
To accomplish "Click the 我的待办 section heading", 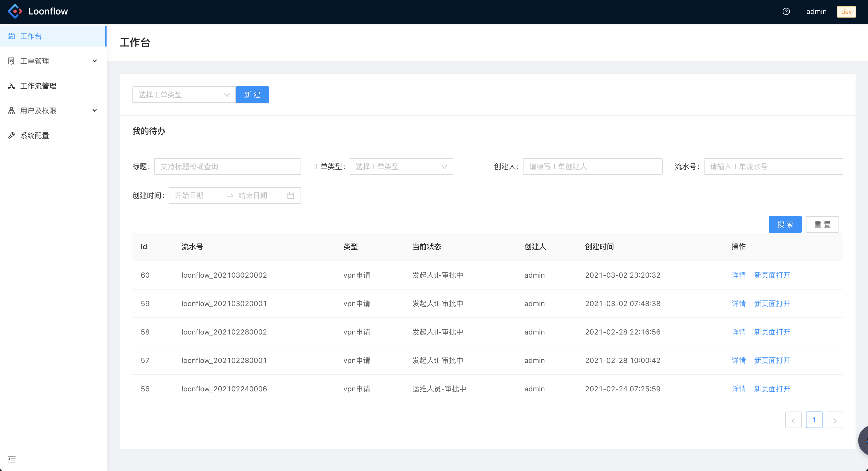I will click(149, 131).
